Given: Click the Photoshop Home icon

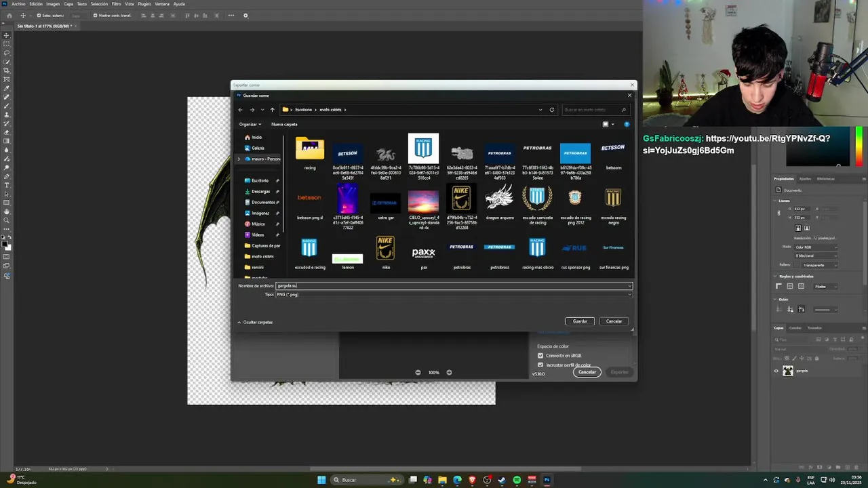Looking at the screenshot, I should click(x=9, y=16).
